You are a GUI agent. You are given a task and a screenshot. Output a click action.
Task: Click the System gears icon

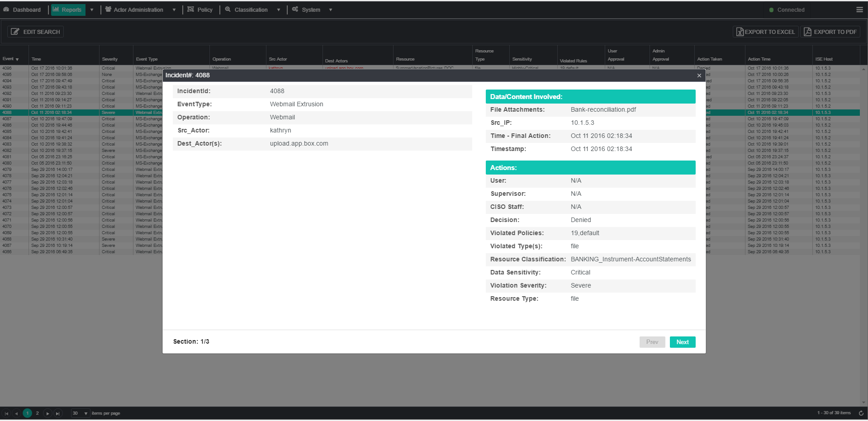295,9
